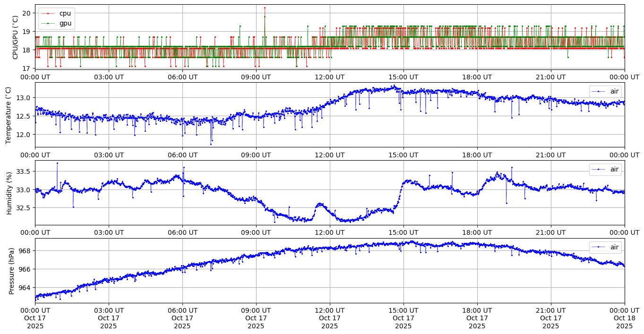644x334 pixels.
Task: Click the Humidity (%) y-axis label
Action: 9,193
